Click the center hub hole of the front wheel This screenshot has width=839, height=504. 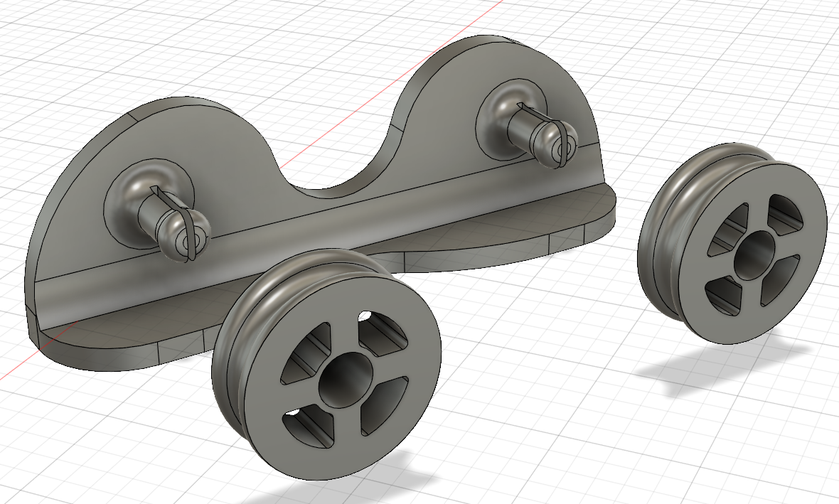pyautogui.click(x=346, y=380)
